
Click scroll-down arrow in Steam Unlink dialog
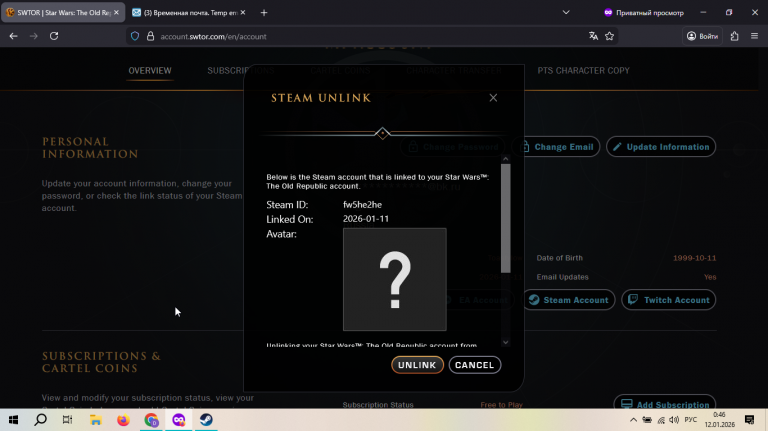[x=506, y=342]
